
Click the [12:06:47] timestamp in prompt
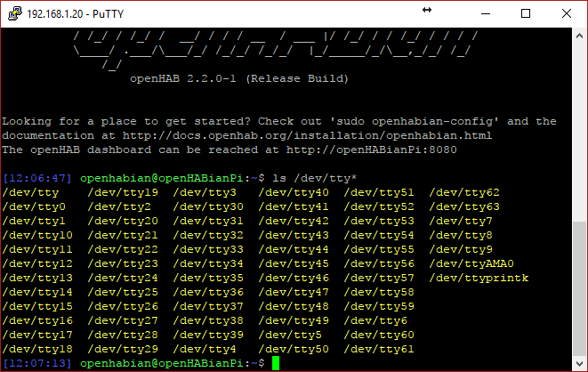36,178
